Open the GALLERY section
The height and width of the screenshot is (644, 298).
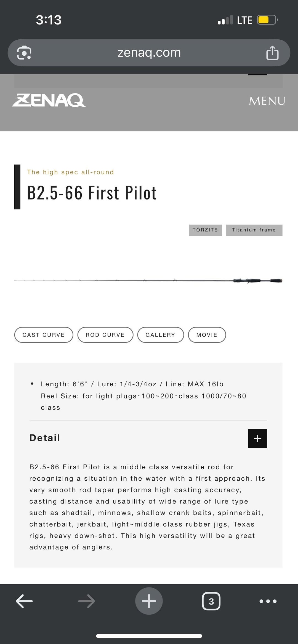[160, 335]
